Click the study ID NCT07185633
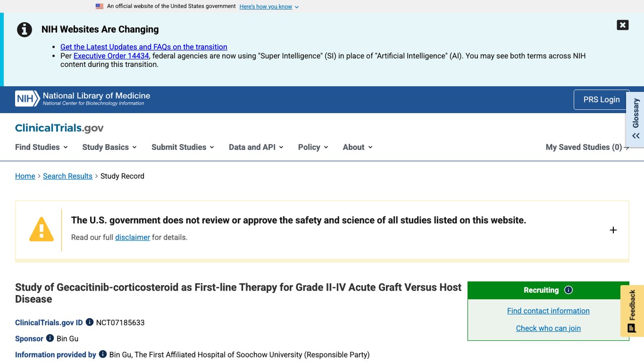 120,323
